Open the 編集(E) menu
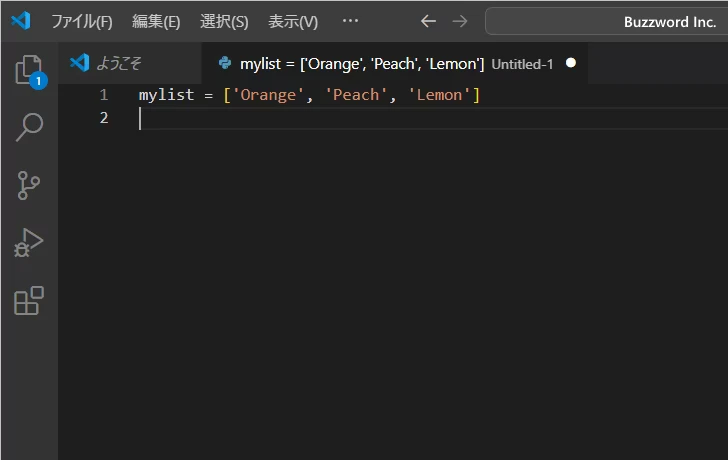 point(156,21)
